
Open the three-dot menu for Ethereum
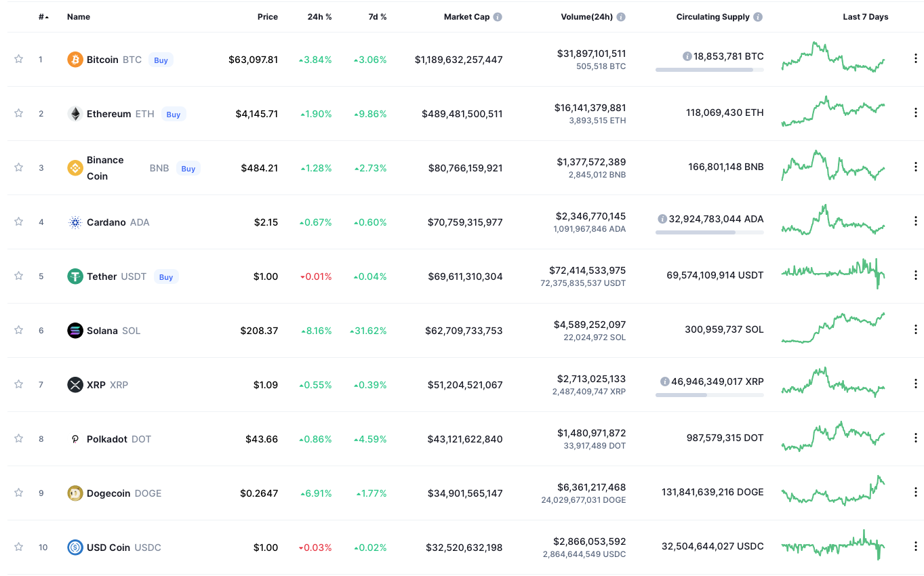click(915, 113)
